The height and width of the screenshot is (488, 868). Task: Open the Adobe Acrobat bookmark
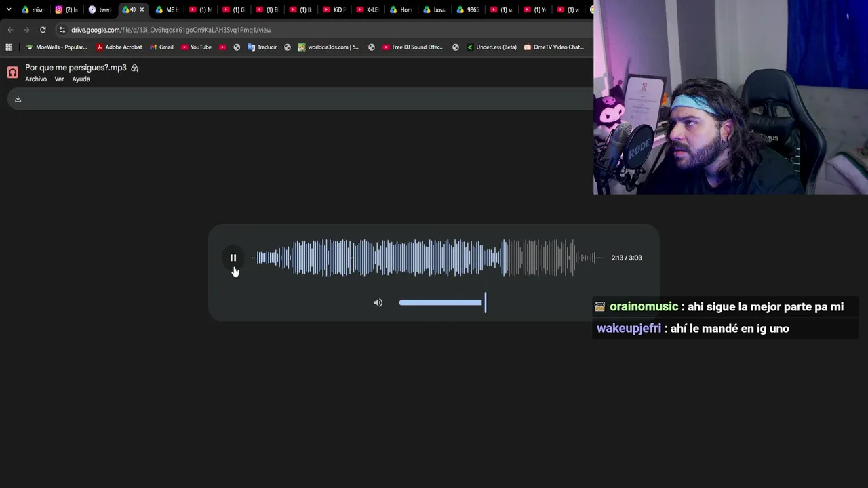119,47
